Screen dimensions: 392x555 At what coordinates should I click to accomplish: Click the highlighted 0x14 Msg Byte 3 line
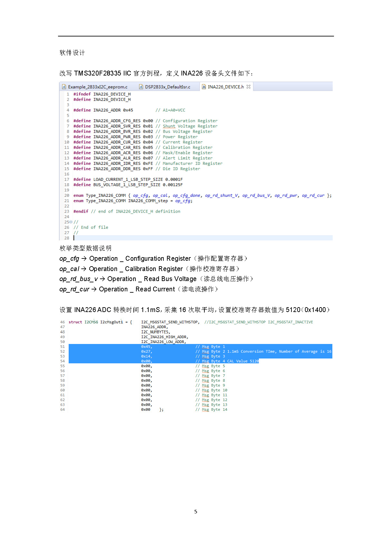200,356
